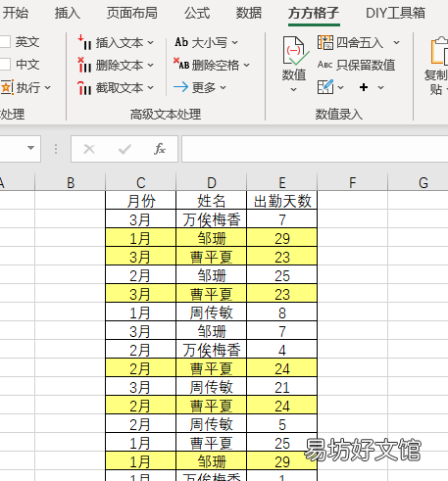Expand the 大小写 dropdown arrow
The height and width of the screenshot is (481, 448).
click(235, 42)
